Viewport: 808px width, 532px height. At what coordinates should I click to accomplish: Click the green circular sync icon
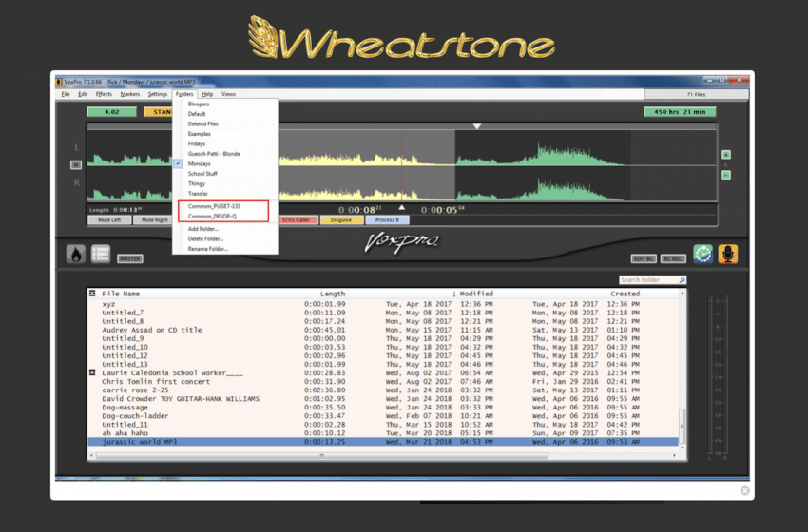point(702,254)
